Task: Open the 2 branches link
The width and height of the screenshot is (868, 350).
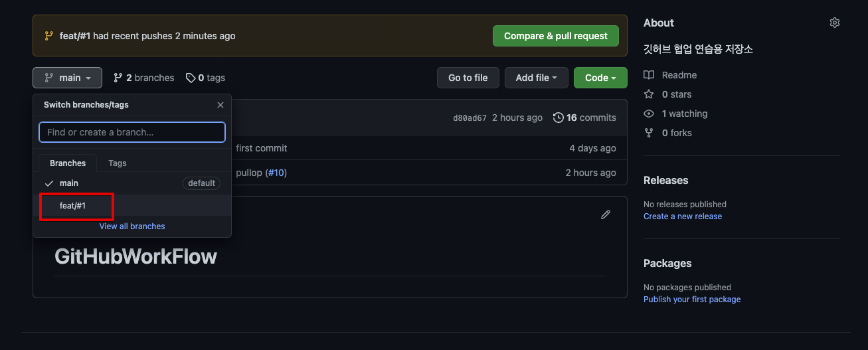Action: pyautogui.click(x=144, y=78)
